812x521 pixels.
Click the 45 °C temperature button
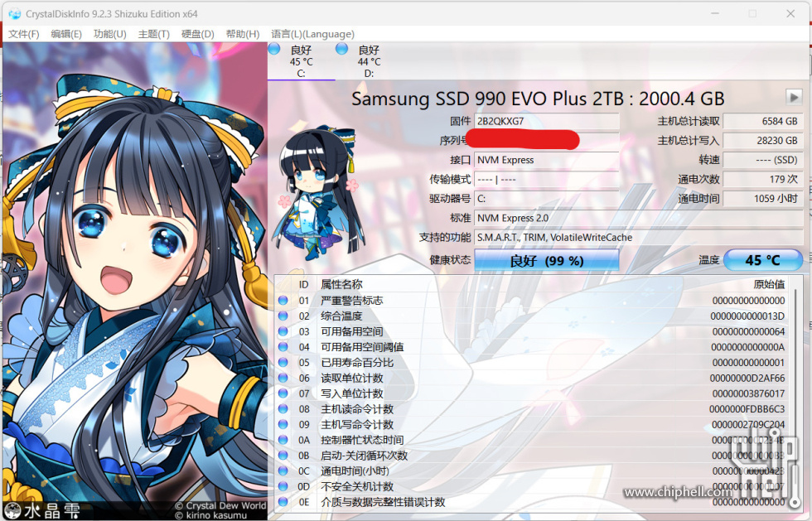click(763, 260)
